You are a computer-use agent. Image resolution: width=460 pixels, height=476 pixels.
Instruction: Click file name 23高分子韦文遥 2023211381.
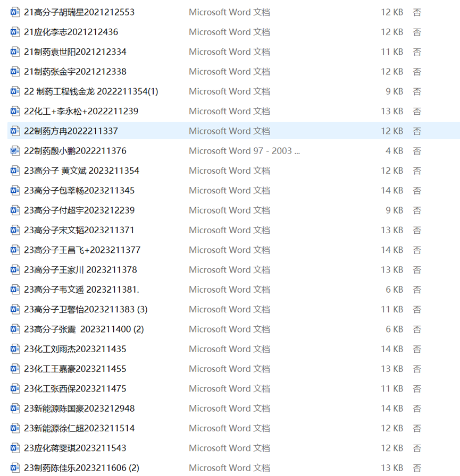(81, 290)
